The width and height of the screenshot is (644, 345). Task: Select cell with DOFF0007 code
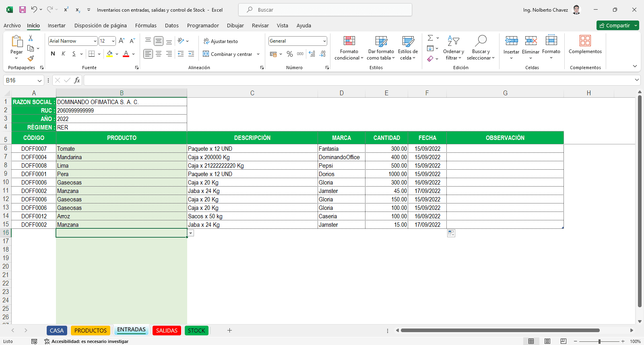coord(34,149)
